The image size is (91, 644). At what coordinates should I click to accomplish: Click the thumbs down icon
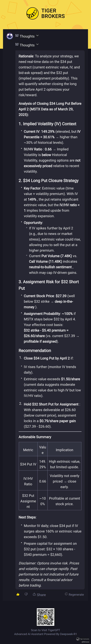(26, 594)
